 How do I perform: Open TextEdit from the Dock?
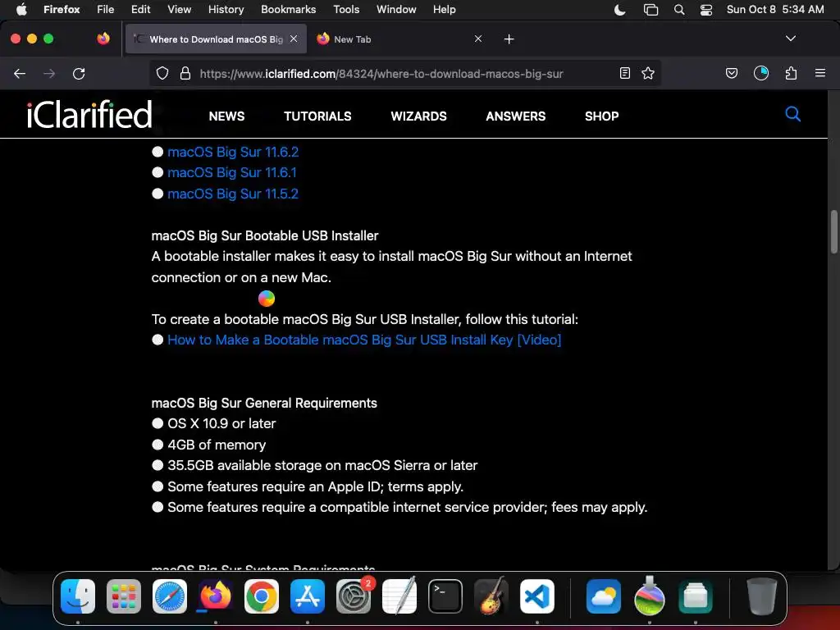click(x=399, y=596)
